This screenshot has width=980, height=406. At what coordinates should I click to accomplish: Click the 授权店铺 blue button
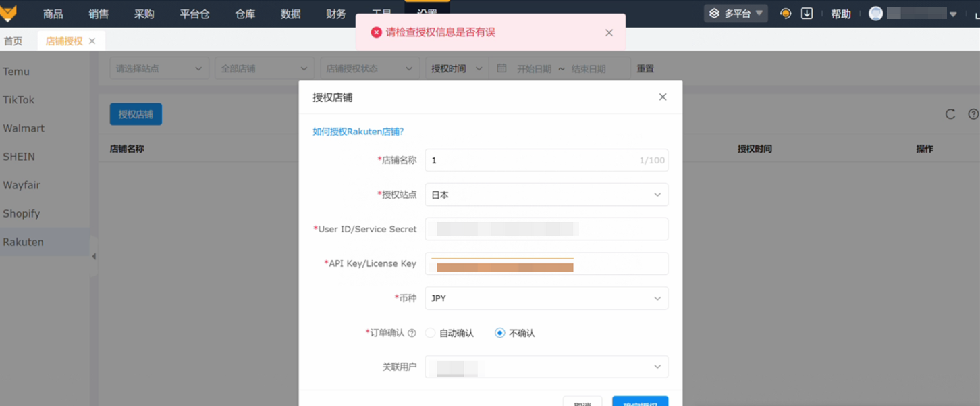[x=136, y=114]
